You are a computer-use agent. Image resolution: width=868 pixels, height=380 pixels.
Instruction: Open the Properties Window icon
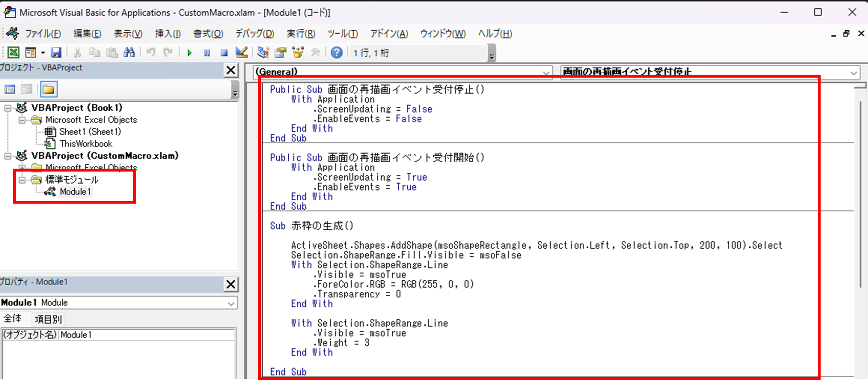[x=281, y=52]
